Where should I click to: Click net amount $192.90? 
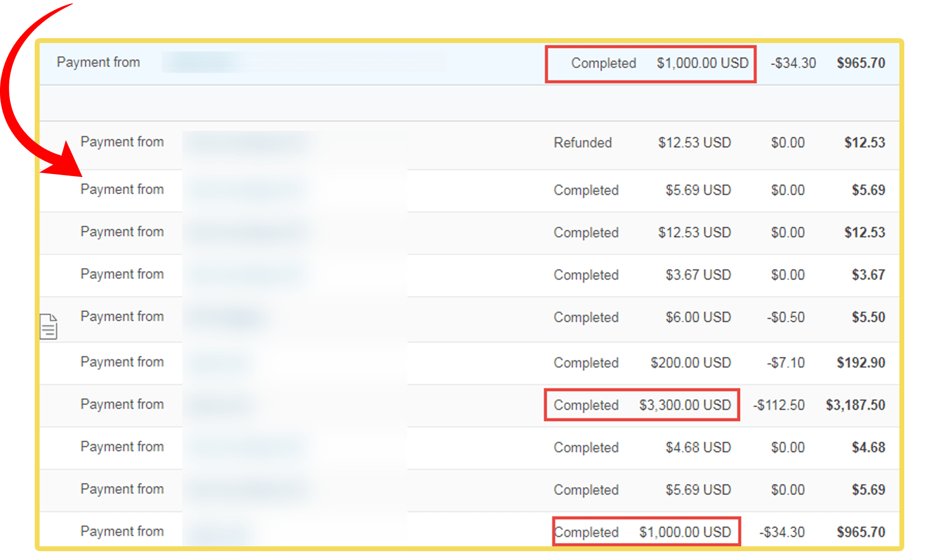click(861, 363)
